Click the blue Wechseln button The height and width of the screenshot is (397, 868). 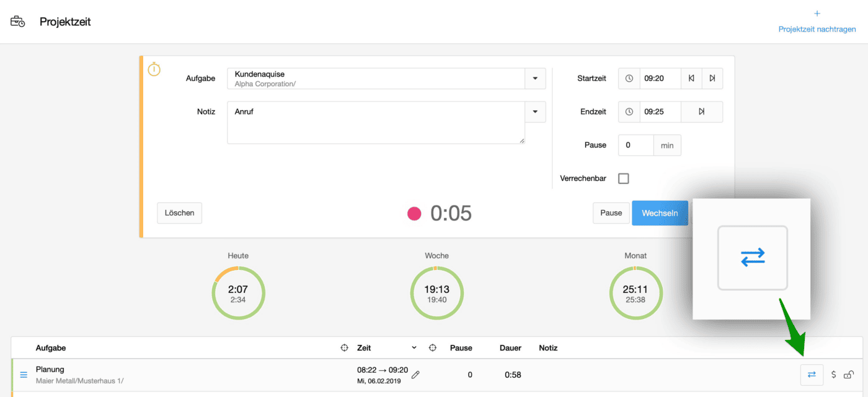coord(660,213)
